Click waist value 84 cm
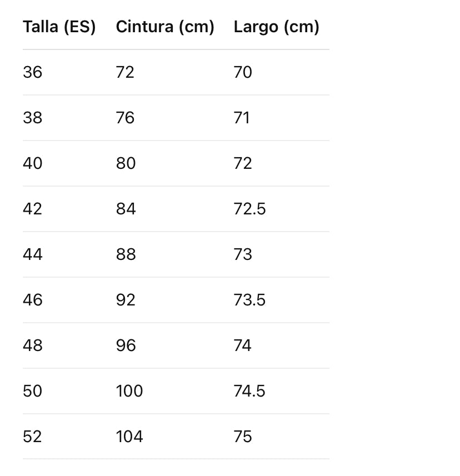460x476 pixels. 126,209
